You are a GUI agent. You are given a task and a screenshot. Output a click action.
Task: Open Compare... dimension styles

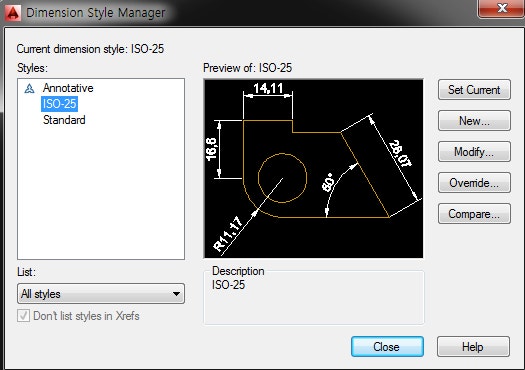(x=474, y=214)
